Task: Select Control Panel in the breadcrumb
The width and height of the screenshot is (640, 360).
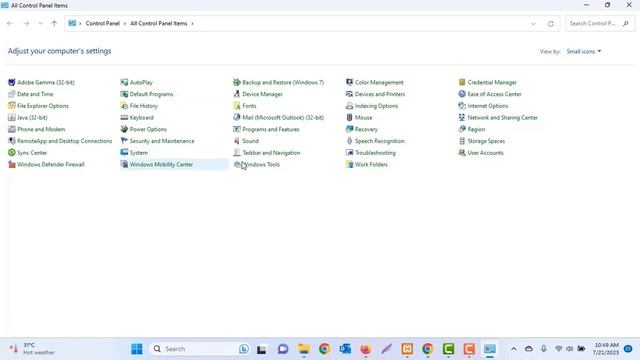Action: (x=102, y=24)
